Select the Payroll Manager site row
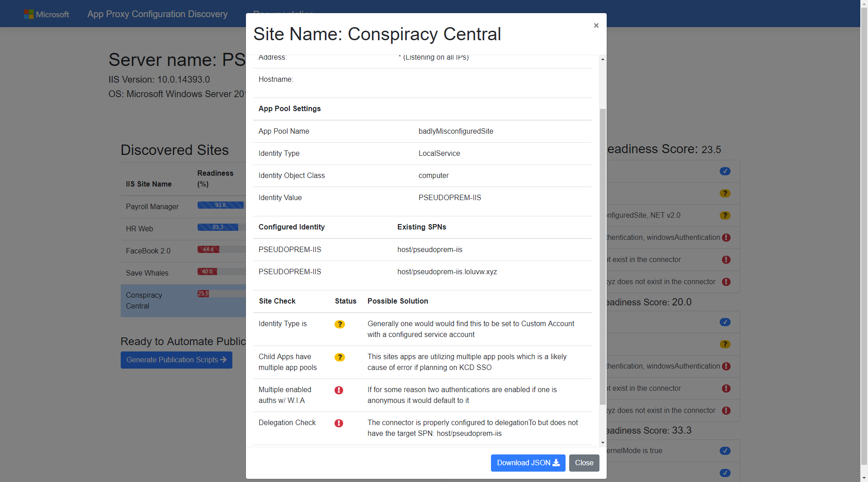Image resolution: width=868 pixels, height=482 pixels. click(x=152, y=206)
